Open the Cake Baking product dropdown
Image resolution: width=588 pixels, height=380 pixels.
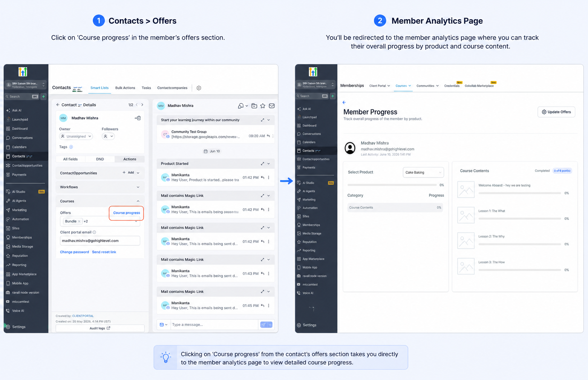click(x=423, y=172)
